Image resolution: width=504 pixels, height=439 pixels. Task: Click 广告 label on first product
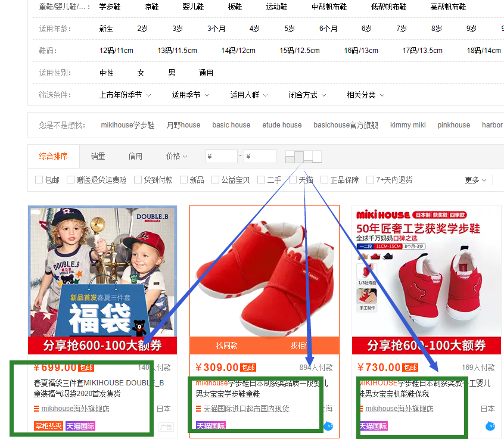(x=166, y=427)
